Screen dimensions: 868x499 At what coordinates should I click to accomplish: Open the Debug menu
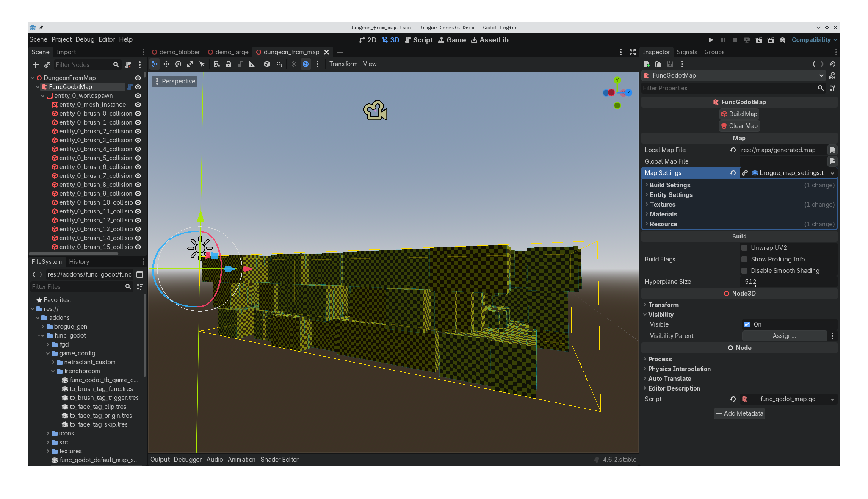coord(85,39)
